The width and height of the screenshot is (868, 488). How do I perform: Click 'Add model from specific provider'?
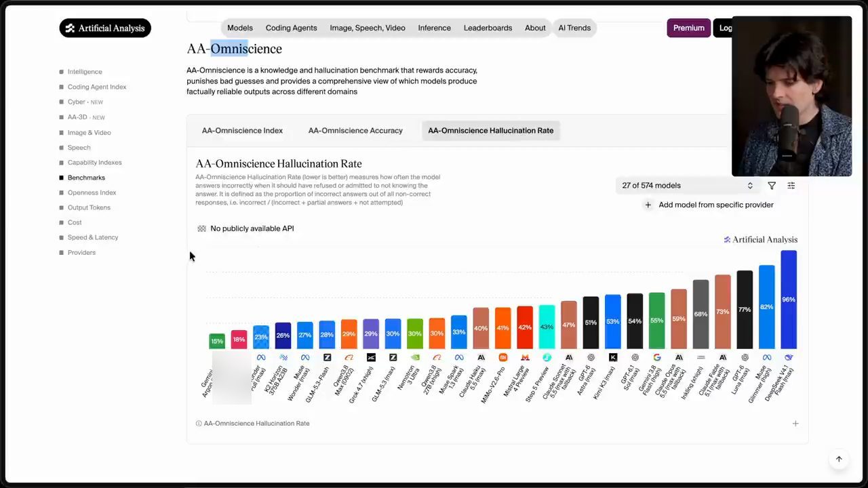pos(709,205)
